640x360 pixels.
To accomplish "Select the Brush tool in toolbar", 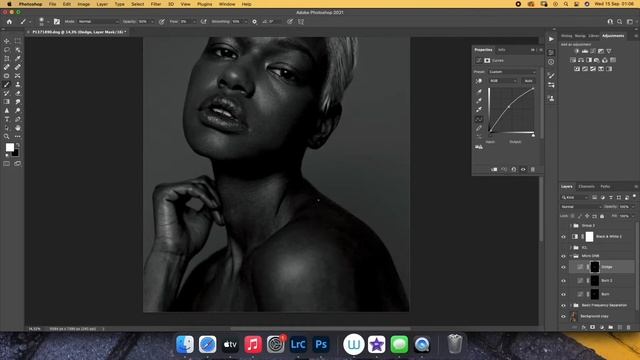I will [7, 84].
